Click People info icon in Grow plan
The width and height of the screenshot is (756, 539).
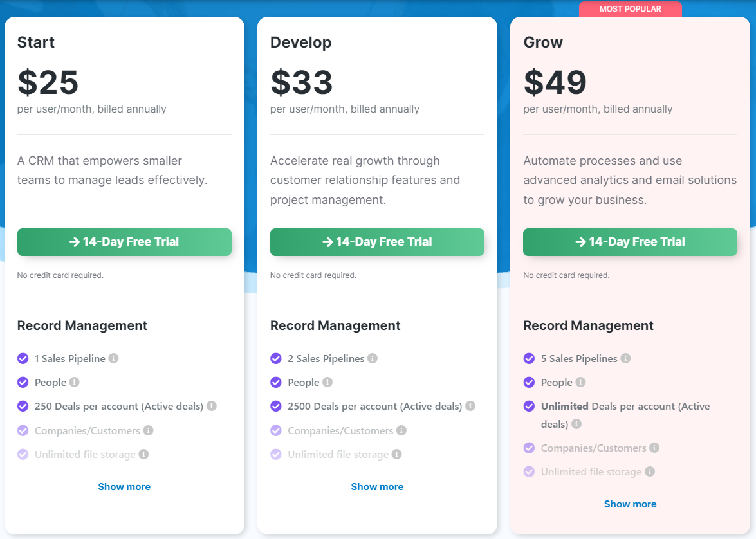point(580,382)
